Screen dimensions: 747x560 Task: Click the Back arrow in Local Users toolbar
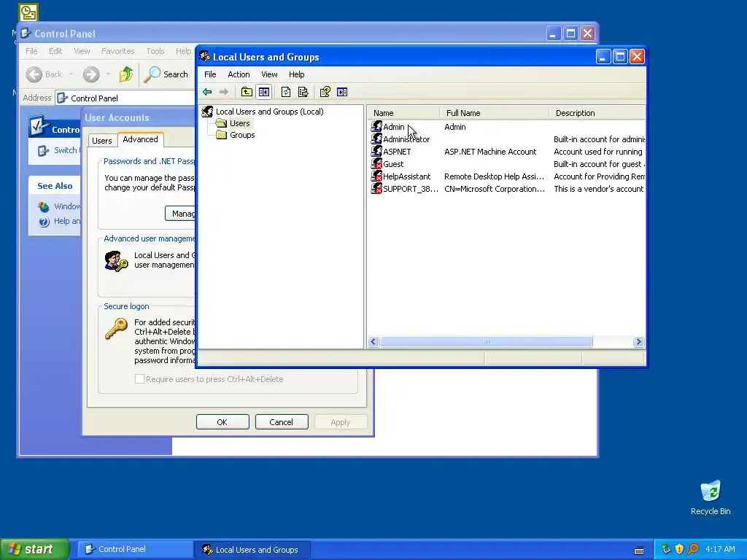click(207, 92)
